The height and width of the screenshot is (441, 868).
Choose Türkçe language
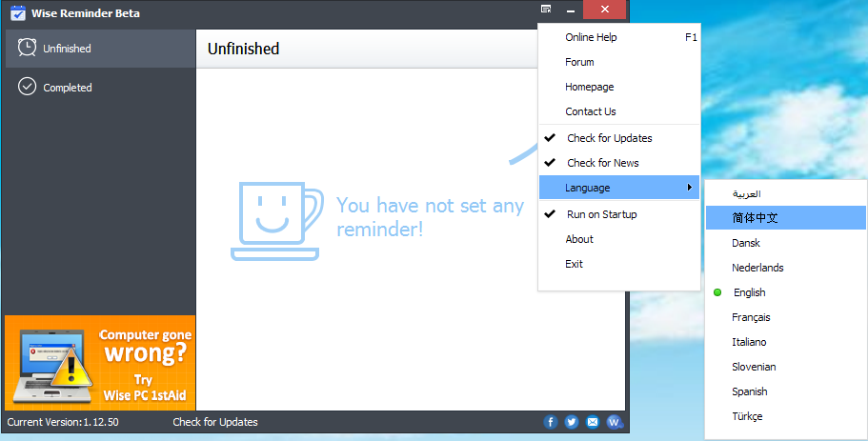coord(785,416)
